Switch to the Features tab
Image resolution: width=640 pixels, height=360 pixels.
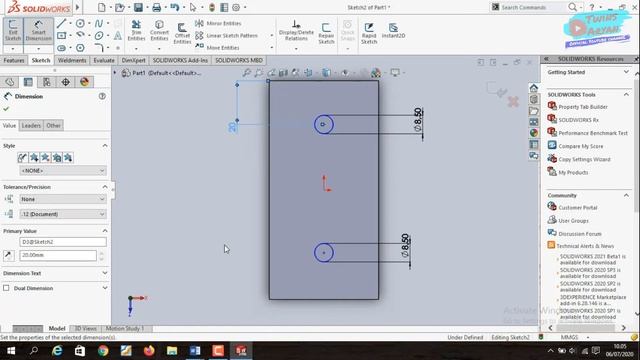(14, 60)
